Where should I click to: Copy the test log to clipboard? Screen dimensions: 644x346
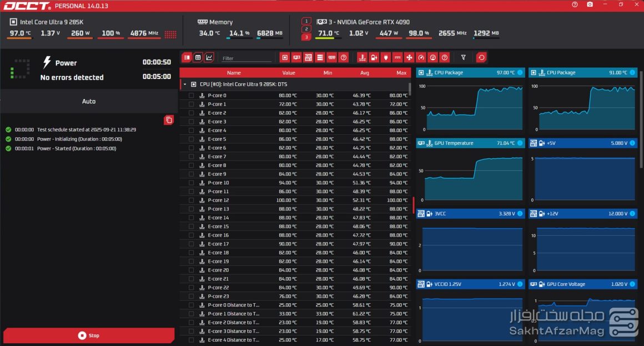tap(169, 120)
